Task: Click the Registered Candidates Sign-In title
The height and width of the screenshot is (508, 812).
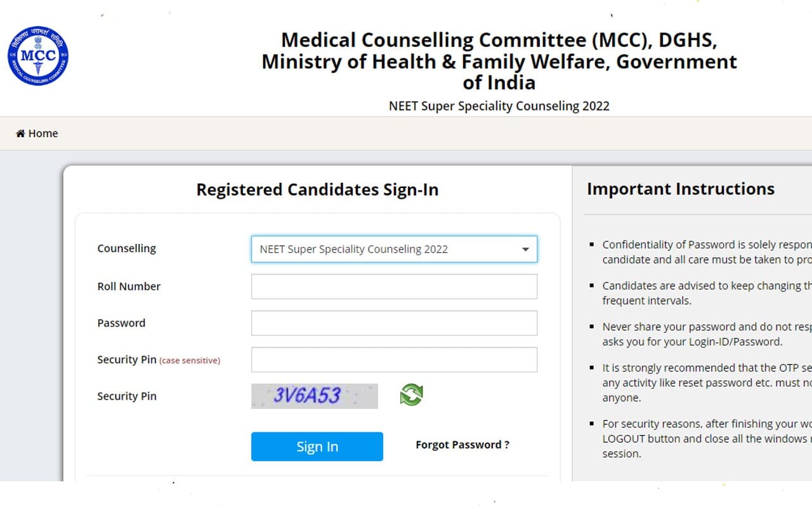Action: coord(317,189)
